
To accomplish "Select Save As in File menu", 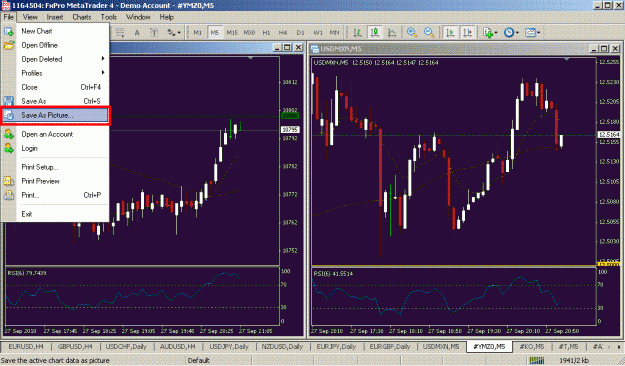I will pyautogui.click(x=55, y=101).
